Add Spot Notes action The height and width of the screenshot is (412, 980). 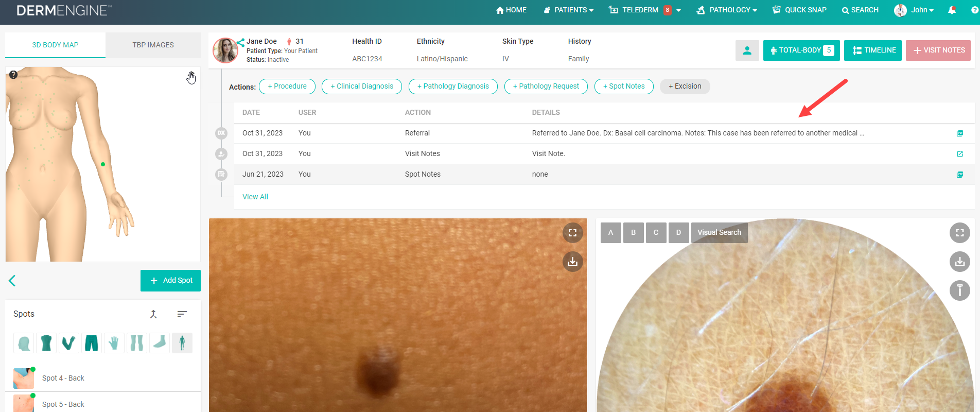[624, 87]
